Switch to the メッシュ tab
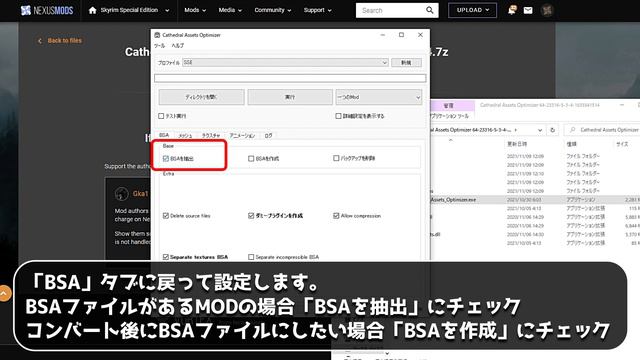The width and height of the screenshot is (640, 360). pyautogui.click(x=185, y=136)
